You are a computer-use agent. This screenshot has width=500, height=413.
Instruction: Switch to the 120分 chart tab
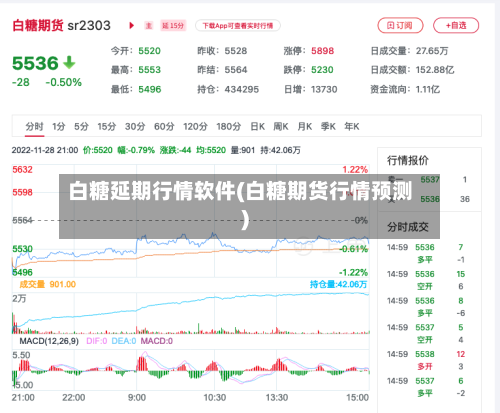tap(195, 126)
